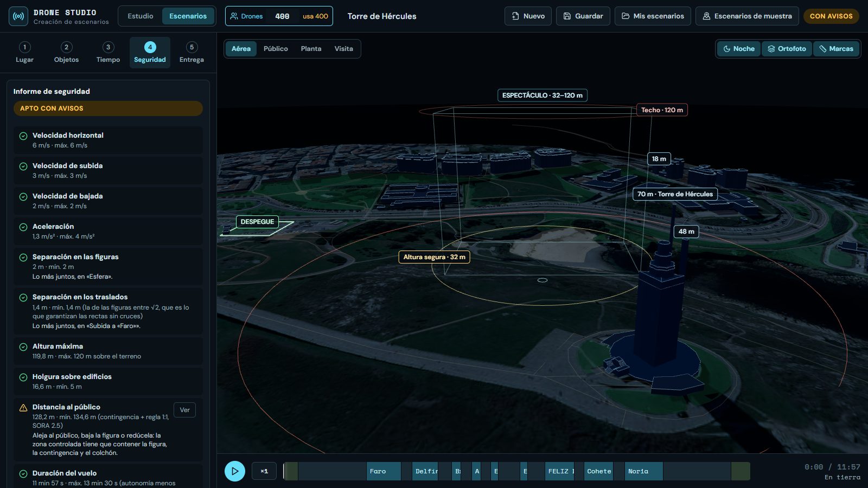Switch to the Estudio mode
The height and width of the screenshot is (488, 868).
coord(141,16)
